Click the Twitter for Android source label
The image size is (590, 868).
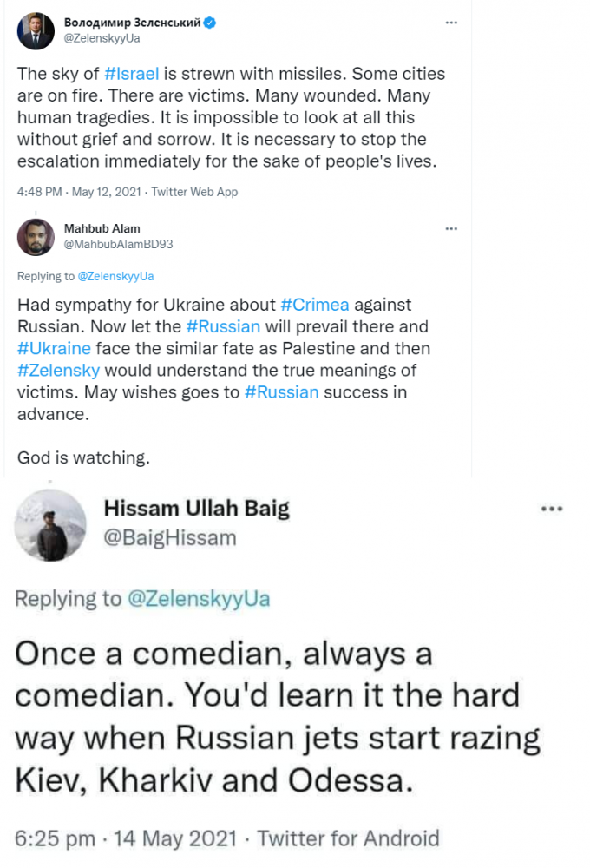click(x=348, y=838)
